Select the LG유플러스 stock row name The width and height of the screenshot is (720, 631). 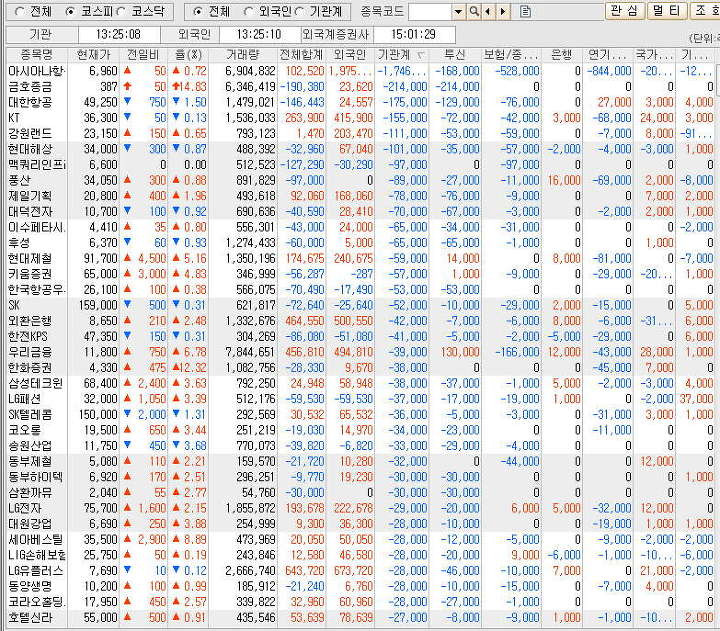(36, 571)
